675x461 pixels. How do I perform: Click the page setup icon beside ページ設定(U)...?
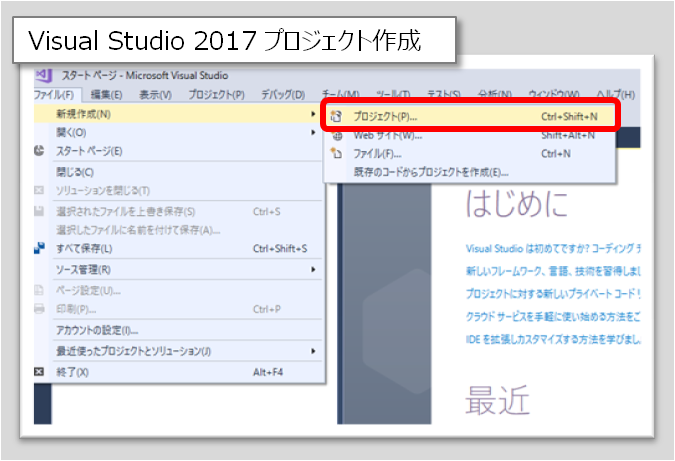39,290
